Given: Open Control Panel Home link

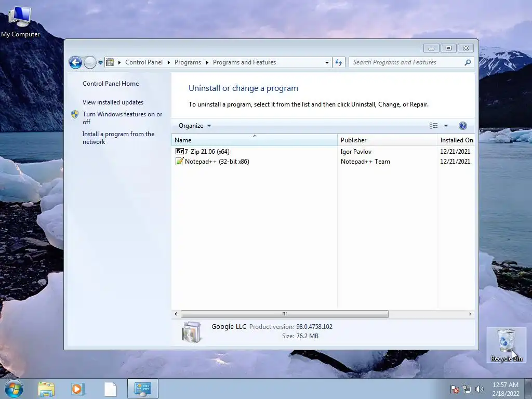Looking at the screenshot, I should tap(111, 84).
